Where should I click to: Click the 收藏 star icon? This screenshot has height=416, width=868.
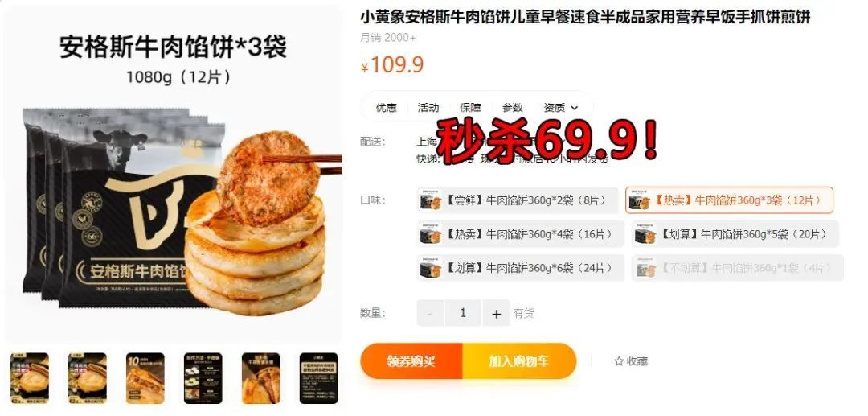click(x=619, y=362)
